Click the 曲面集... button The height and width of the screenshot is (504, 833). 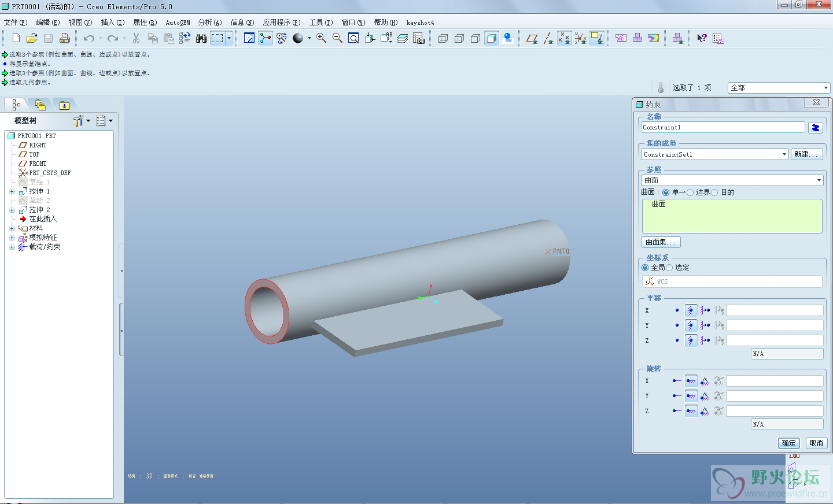pyautogui.click(x=661, y=242)
